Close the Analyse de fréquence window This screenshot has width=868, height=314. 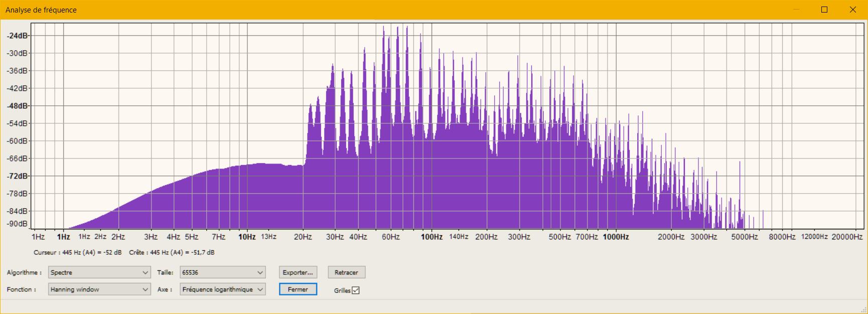[x=853, y=10]
